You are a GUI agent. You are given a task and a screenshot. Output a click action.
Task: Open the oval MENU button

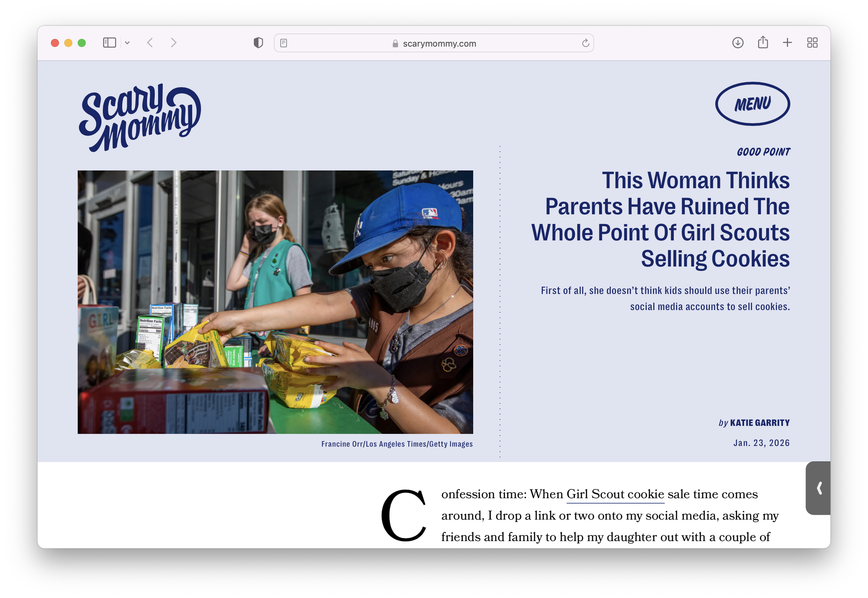[x=752, y=104]
